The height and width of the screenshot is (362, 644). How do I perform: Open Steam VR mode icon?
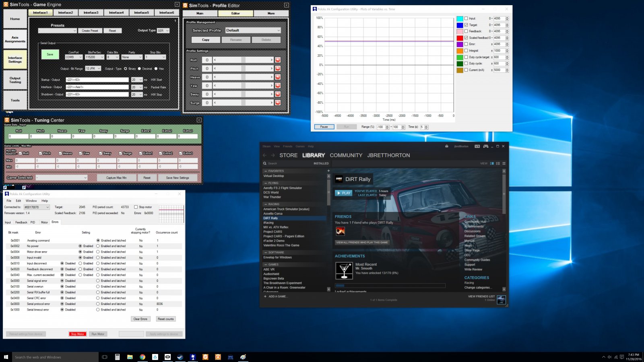(477, 146)
